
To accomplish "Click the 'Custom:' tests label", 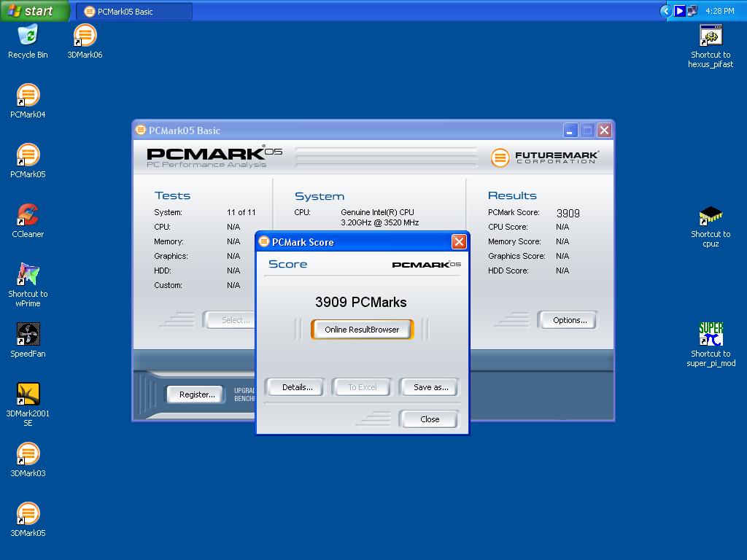I will click(x=169, y=285).
